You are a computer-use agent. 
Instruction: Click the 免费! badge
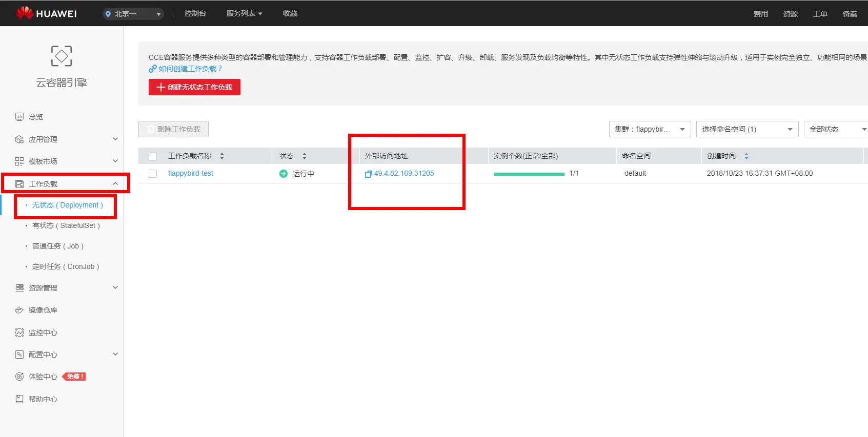coord(74,377)
